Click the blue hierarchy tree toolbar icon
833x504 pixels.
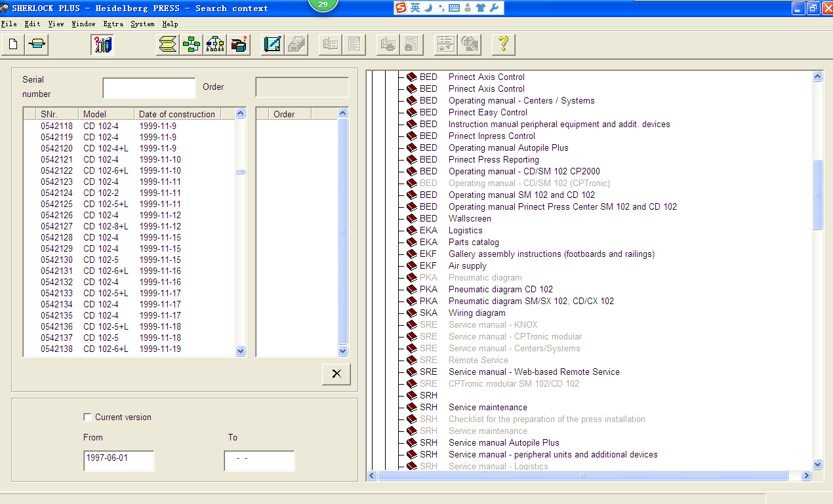215,45
